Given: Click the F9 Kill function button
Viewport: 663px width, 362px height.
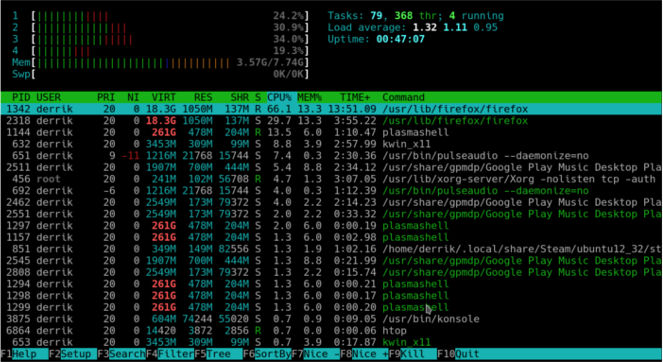Looking at the screenshot, I should (413, 354).
